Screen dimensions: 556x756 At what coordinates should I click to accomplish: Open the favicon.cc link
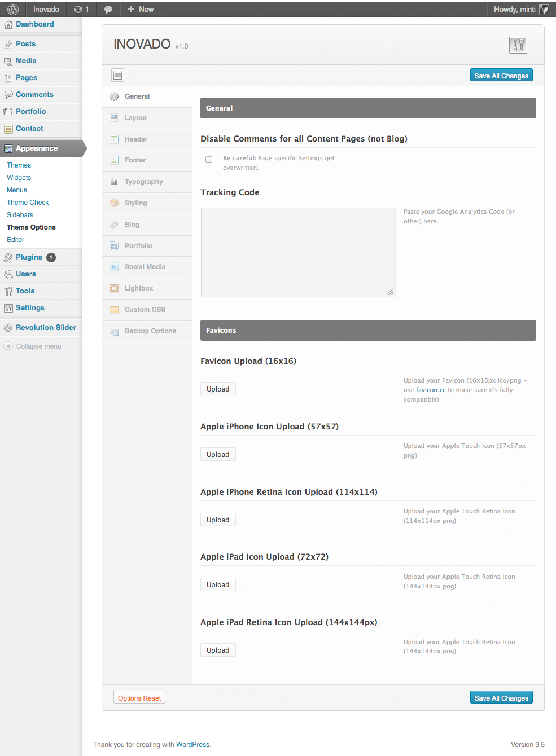(x=430, y=390)
